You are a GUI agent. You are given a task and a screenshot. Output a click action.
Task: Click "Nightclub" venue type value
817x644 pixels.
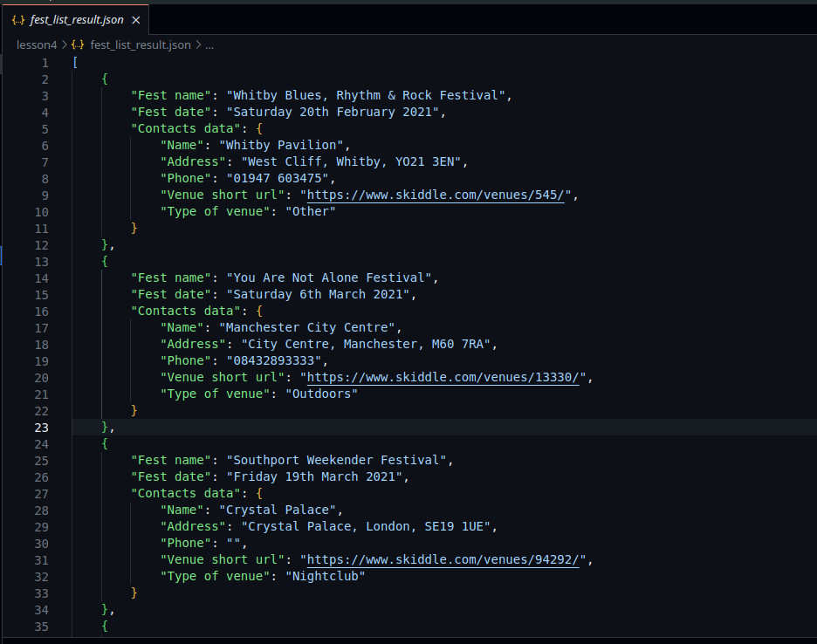[325, 576]
